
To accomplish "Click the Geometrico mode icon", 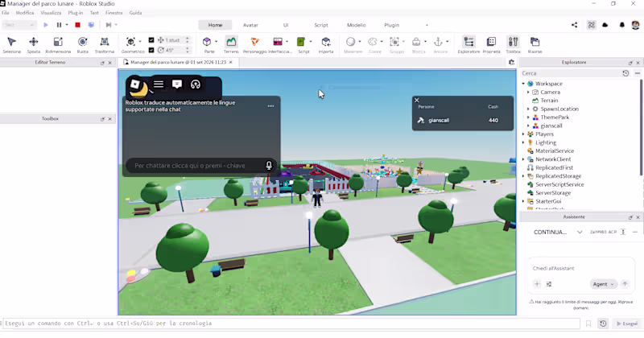I will [130, 42].
